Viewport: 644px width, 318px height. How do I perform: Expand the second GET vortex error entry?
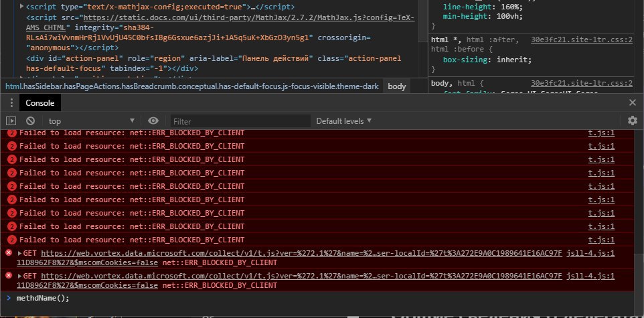(x=19, y=276)
